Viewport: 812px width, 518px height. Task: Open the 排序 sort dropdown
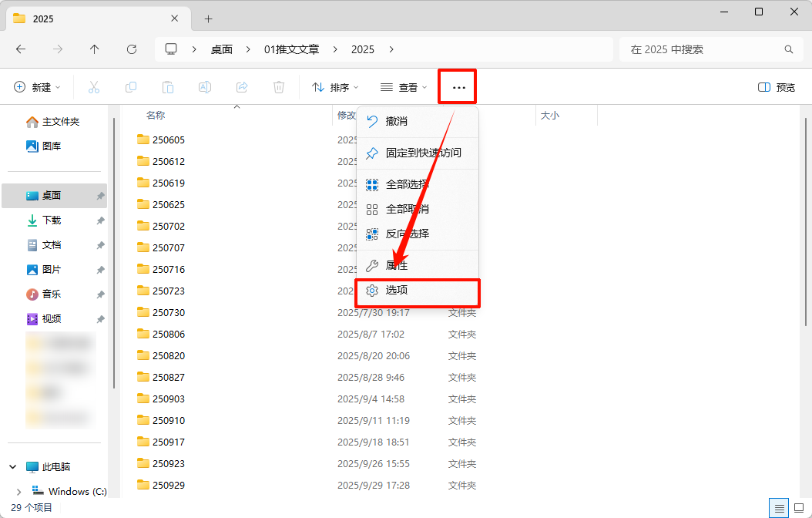334,86
